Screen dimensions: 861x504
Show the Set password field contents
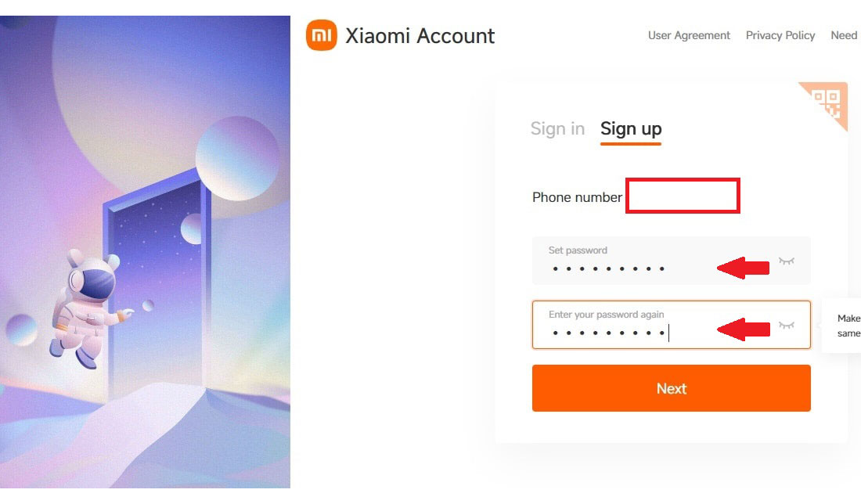(x=787, y=261)
